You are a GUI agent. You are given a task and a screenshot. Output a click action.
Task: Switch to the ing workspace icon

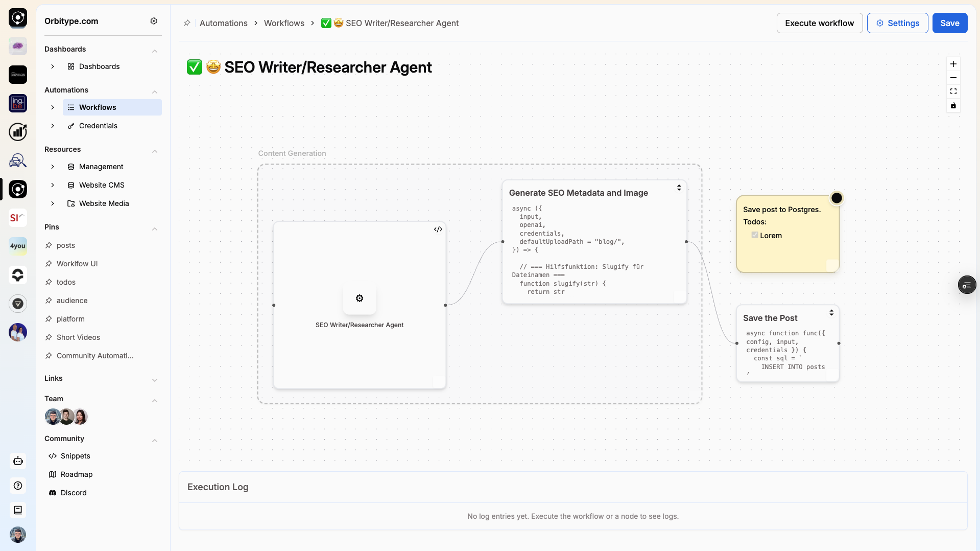(18, 103)
